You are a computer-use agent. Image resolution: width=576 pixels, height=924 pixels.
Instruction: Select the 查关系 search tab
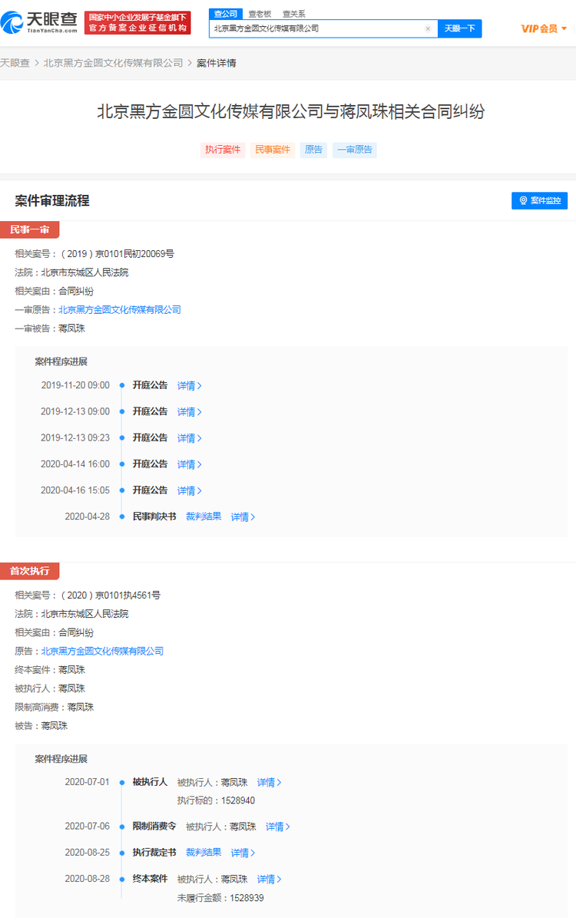pos(294,14)
